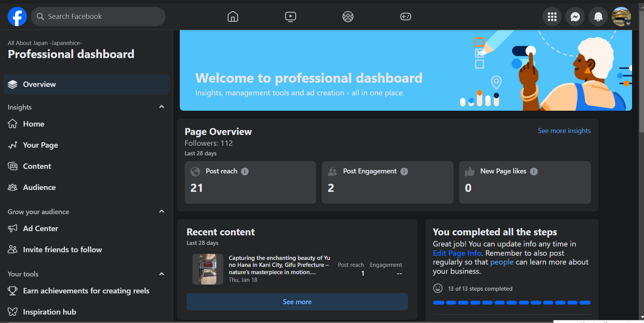Click the Facebook logo icon
Screen dimensions: 644x323
[x=17, y=17]
